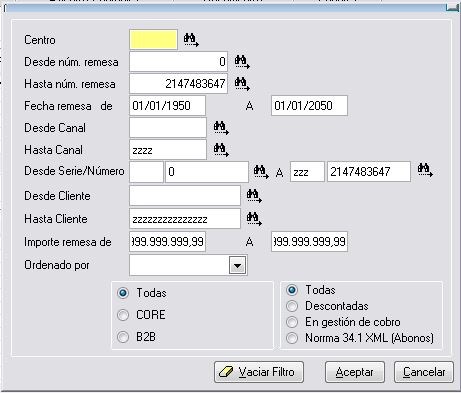Confirm with the Aceptar button
Screen dimensions: 461x393
(355, 372)
